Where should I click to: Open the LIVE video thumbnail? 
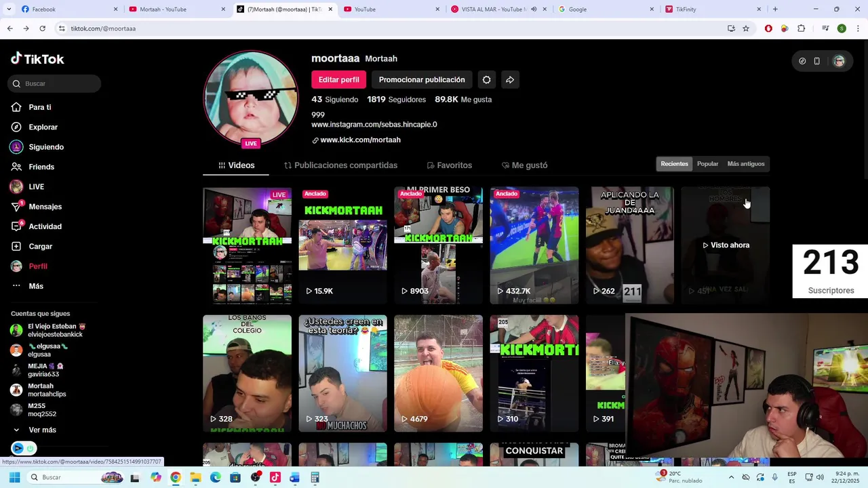point(247,245)
